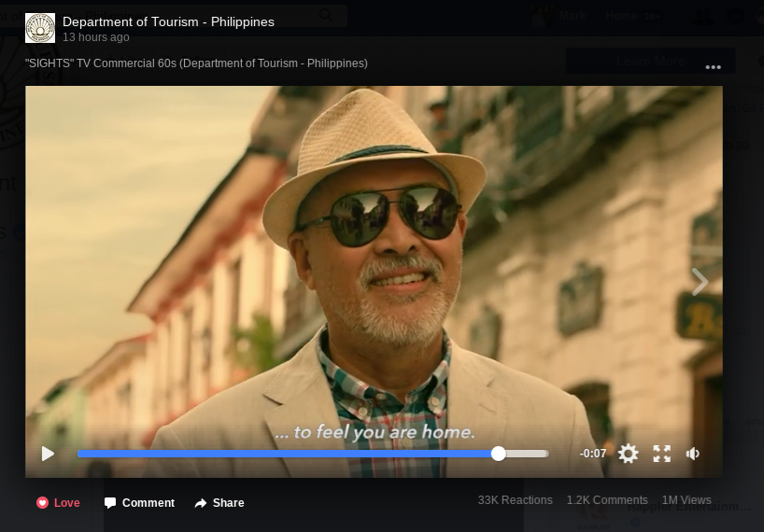Click the search magnifier icon behind overlay
This screenshot has height=532, width=764.
pyautogui.click(x=326, y=15)
